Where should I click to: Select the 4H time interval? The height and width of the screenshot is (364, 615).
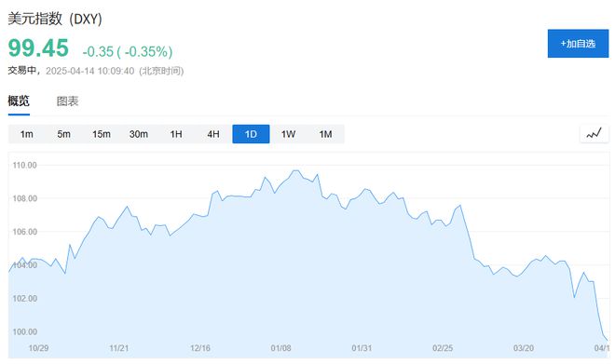[x=213, y=134]
